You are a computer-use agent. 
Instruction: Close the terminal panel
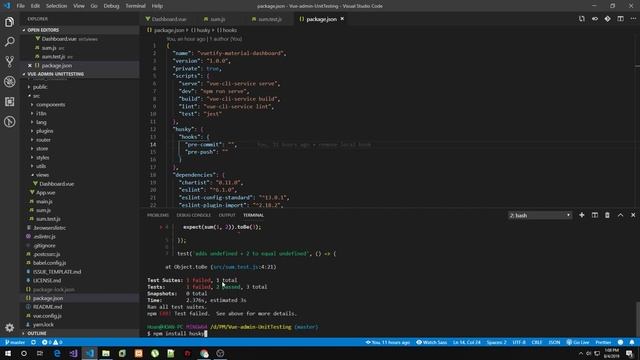(633, 215)
